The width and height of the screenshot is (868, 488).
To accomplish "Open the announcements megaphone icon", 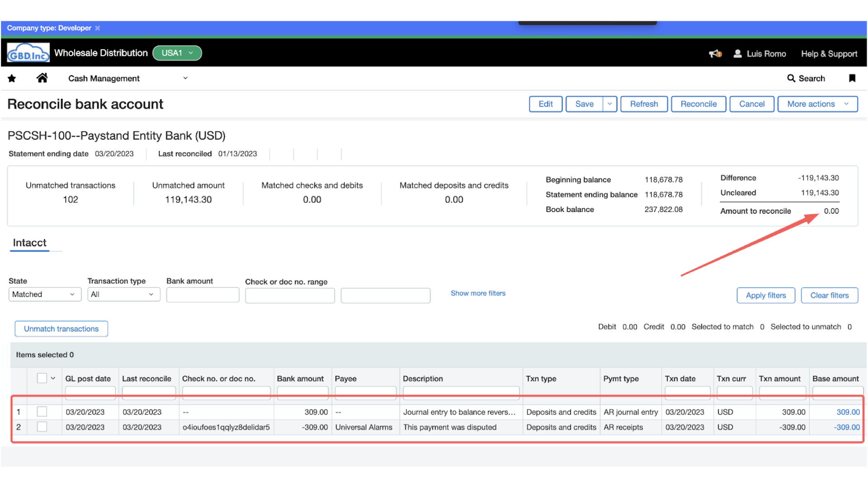I will pyautogui.click(x=715, y=54).
